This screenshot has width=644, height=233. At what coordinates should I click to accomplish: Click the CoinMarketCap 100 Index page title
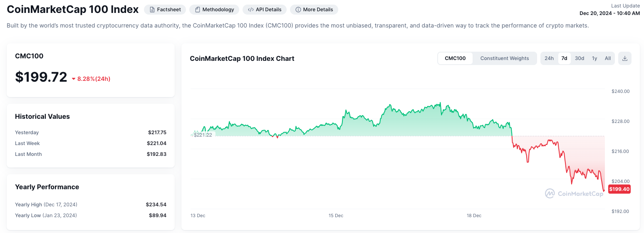[73, 9]
